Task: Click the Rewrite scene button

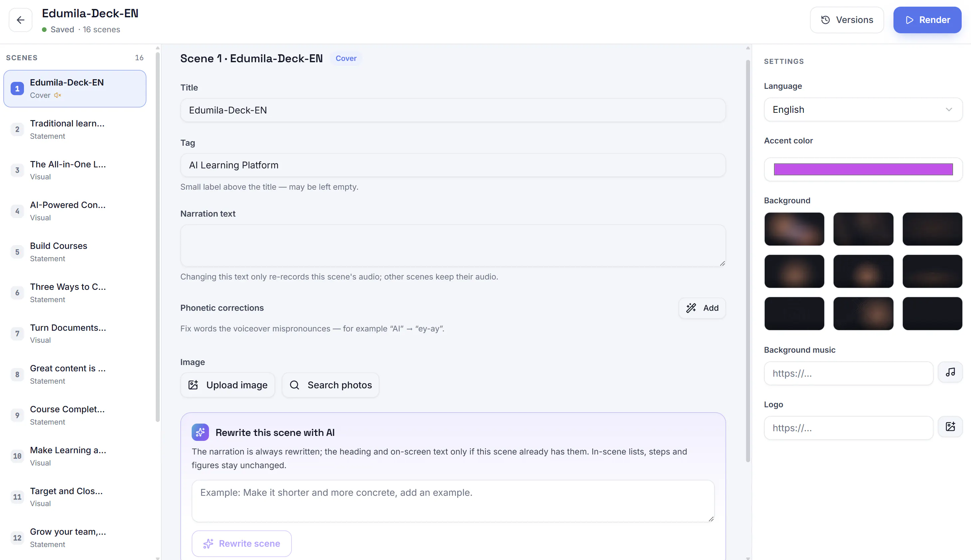Action: [242, 543]
